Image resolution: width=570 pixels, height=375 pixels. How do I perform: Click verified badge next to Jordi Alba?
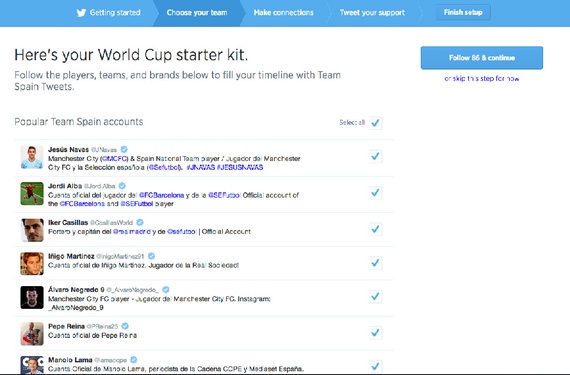122,186
